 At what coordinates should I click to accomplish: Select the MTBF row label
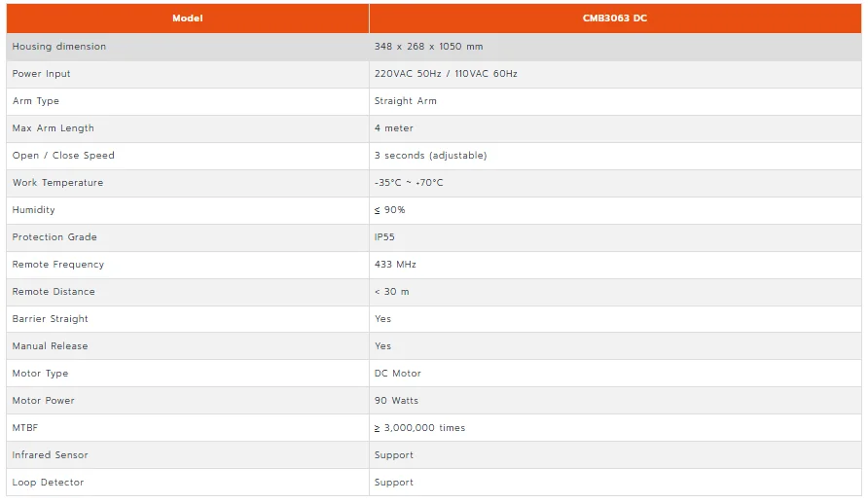(25, 428)
